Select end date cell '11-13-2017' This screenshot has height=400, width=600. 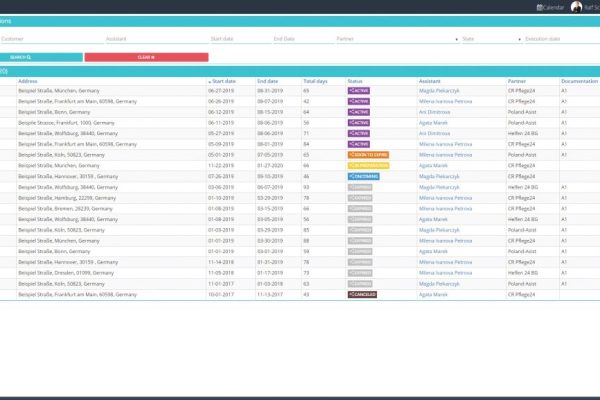270,295
